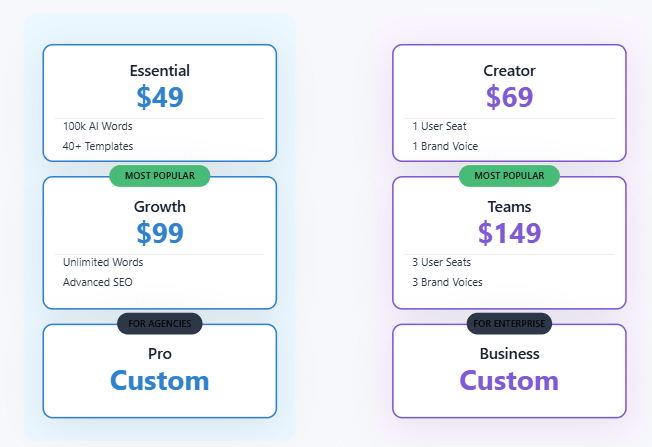Click the 100k AI Words feature

[x=98, y=126]
